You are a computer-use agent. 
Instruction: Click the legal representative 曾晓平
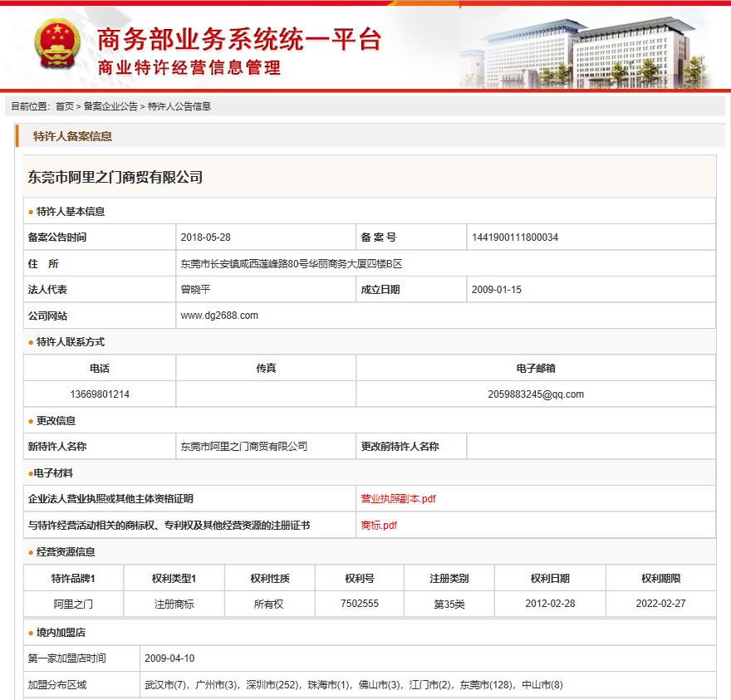196,290
